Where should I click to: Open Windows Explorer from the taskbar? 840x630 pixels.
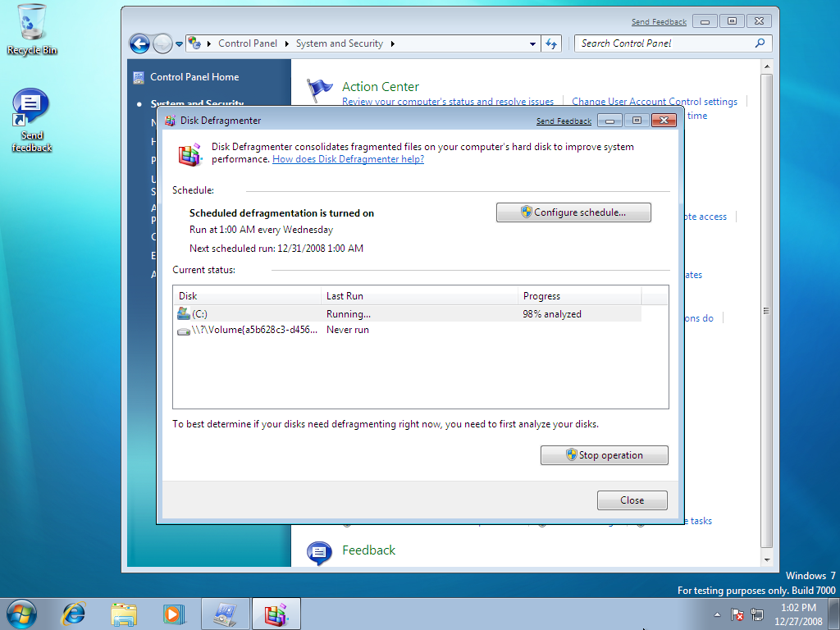pyautogui.click(x=124, y=614)
